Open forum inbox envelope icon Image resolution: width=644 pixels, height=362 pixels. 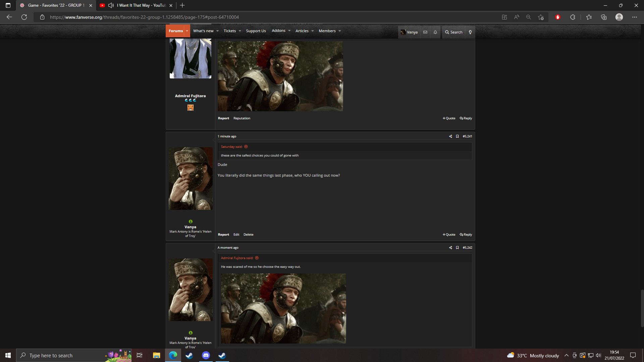pyautogui.click(x=425, y=32)
